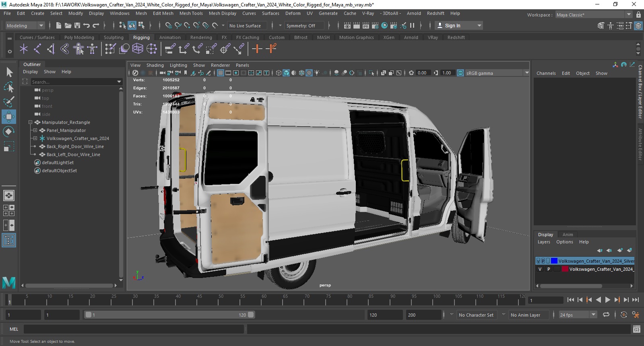
Task: Expand the Volkswagen_Crafter_van_2024 node
Action: pyautogui.click(x=35, y=138)
